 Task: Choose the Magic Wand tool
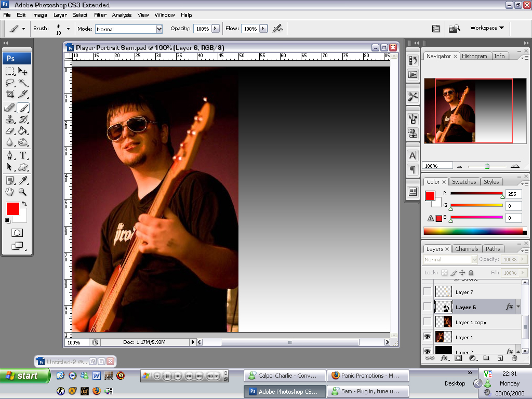click(x=23, y=83)
